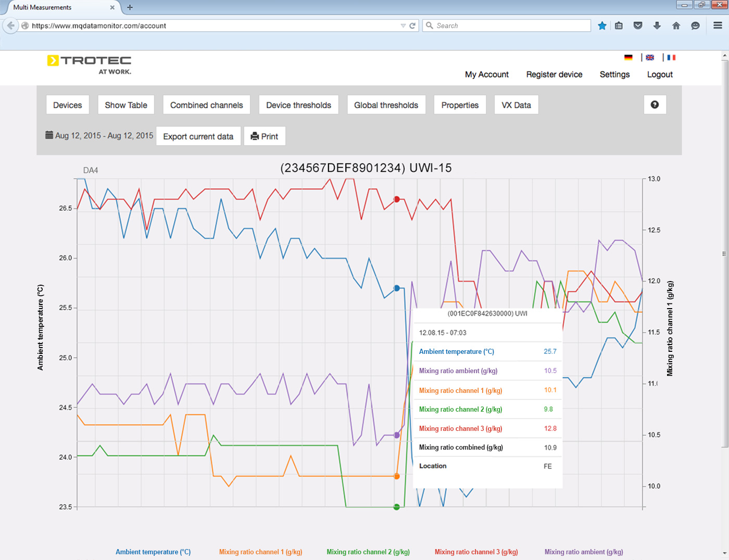This screenshot has width=729, height=560.
Task: Open Register device page
Action: [x=554, y=74]
